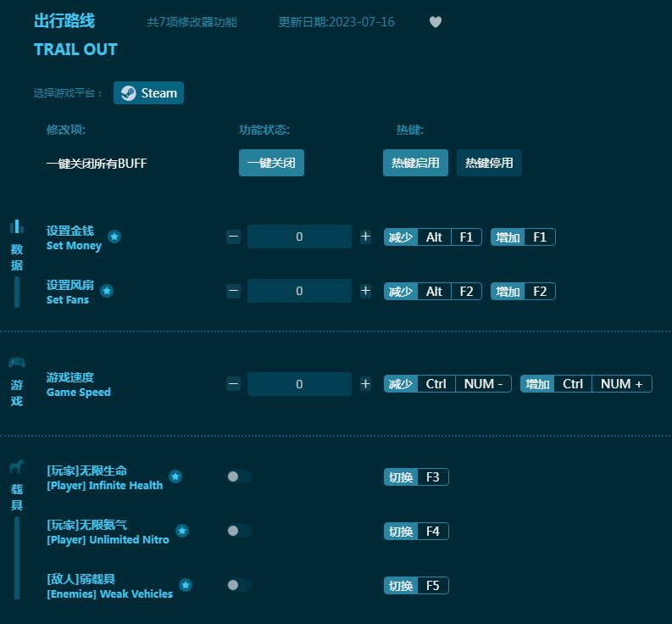Click the star beside Weak Vehicles
Image resolution: width=672 pixels, height=624 pixels.
[186, 585]
